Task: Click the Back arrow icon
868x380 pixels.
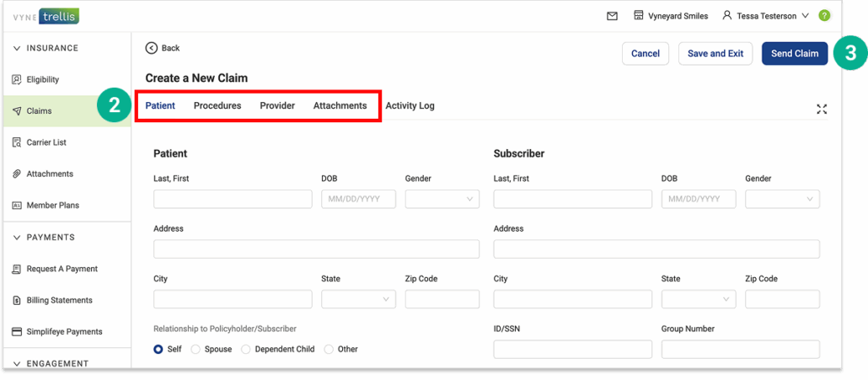Action: (152, 48)
